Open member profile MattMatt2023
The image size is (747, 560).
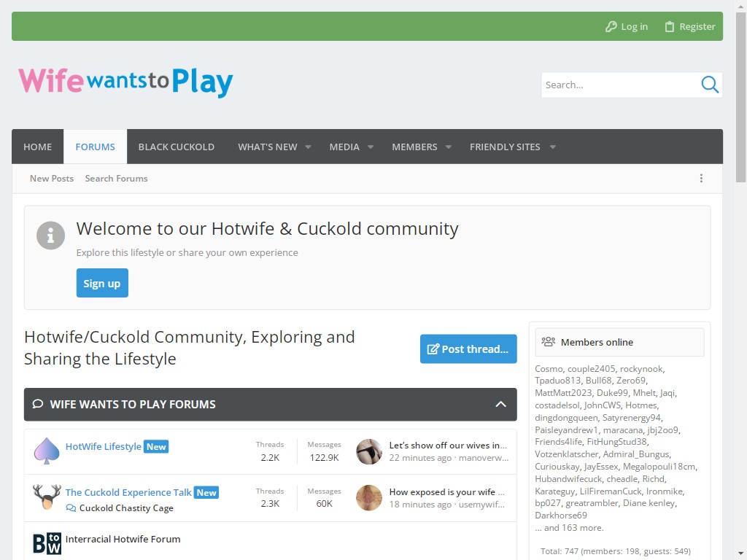click(562, 393)
